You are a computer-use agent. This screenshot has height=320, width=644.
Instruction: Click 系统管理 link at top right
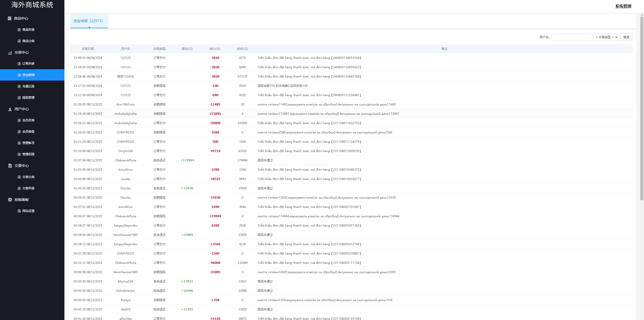tap(623, 7)
